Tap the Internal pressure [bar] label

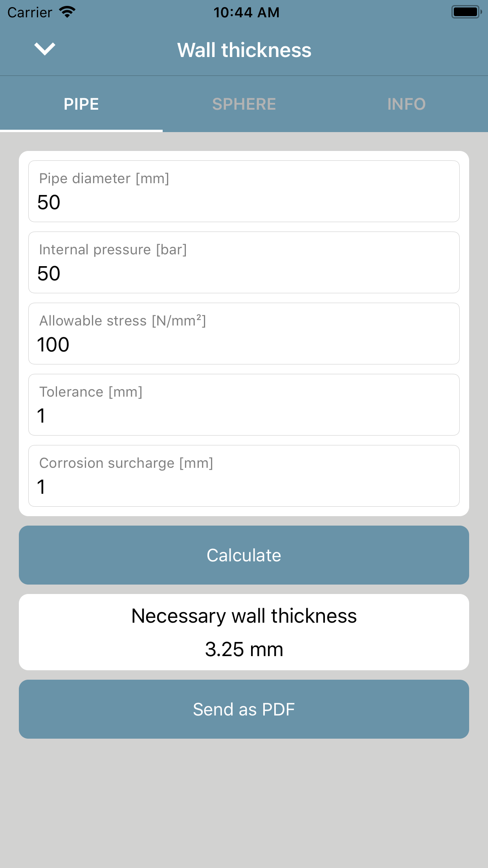pos(113,250)
